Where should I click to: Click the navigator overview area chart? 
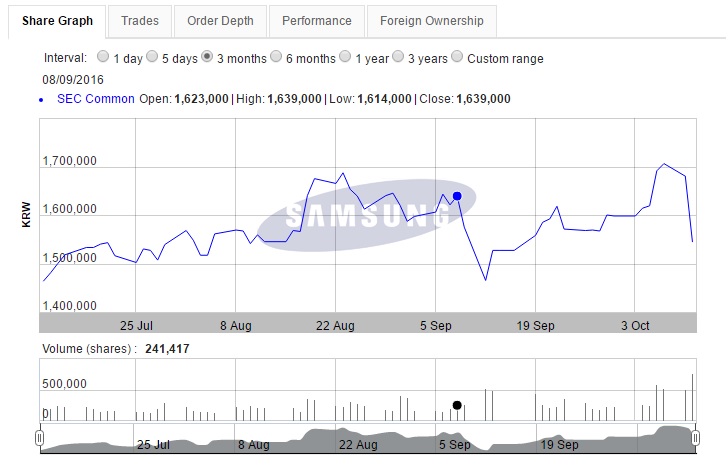click(x=367, y=438)
